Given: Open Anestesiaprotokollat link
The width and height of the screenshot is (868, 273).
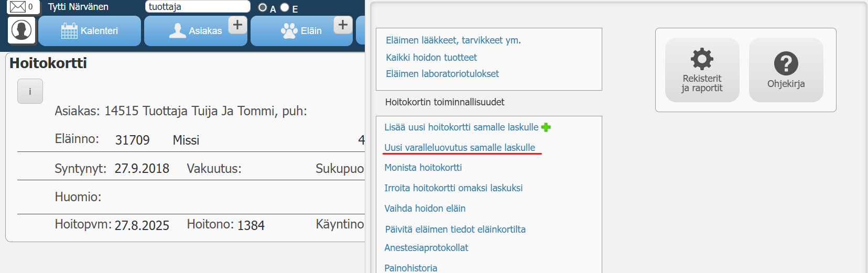Looking at the screenshot, I should point(426,248).
